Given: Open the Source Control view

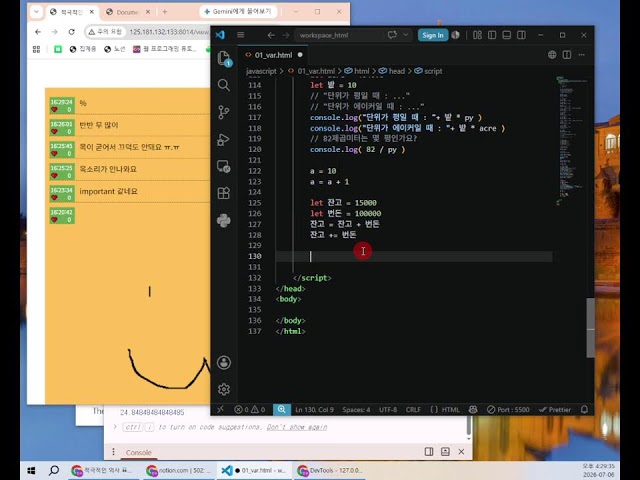Looking at the screenshot, I should point(224,112).
